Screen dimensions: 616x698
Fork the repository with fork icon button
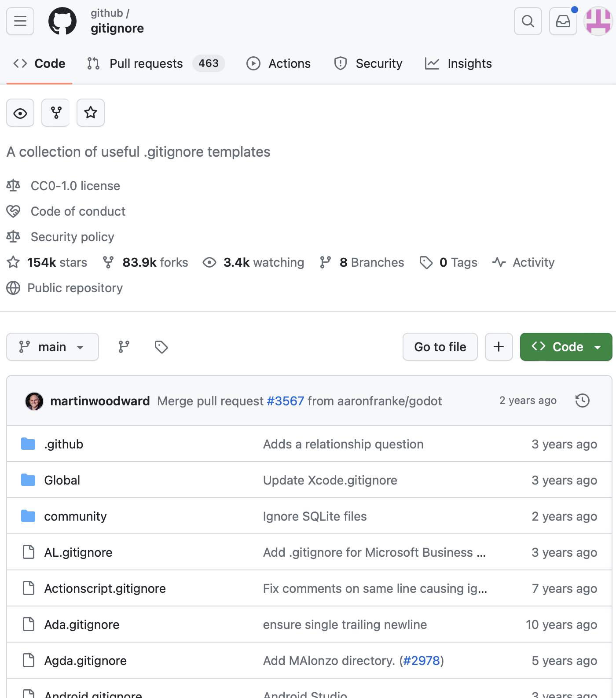(x=55, y=113)
